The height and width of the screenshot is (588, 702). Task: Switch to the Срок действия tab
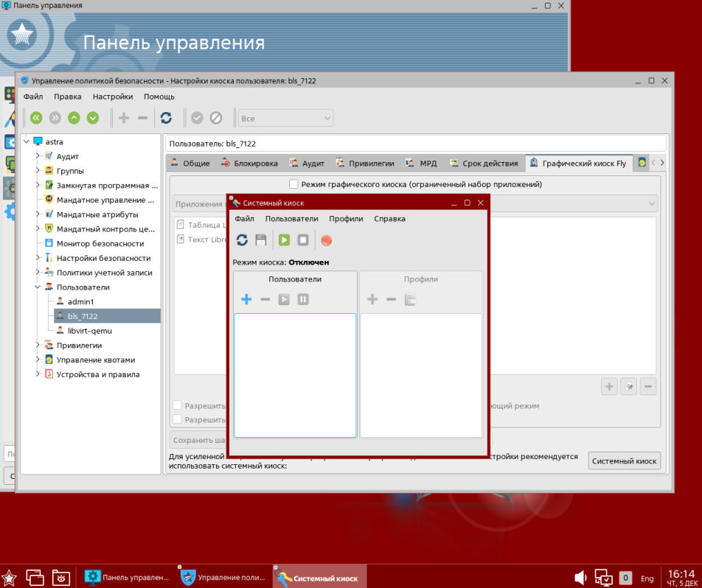[x=484, y=164]
